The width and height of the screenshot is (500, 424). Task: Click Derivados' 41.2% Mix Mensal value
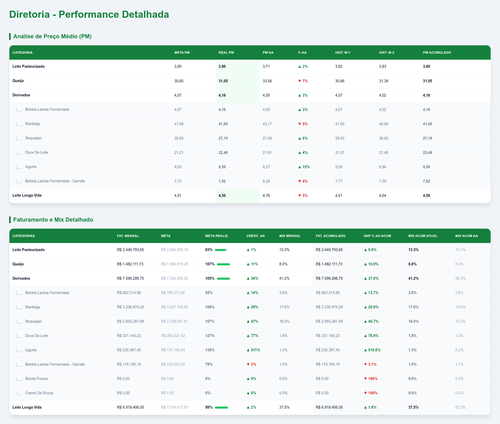(x=284, y=279)
